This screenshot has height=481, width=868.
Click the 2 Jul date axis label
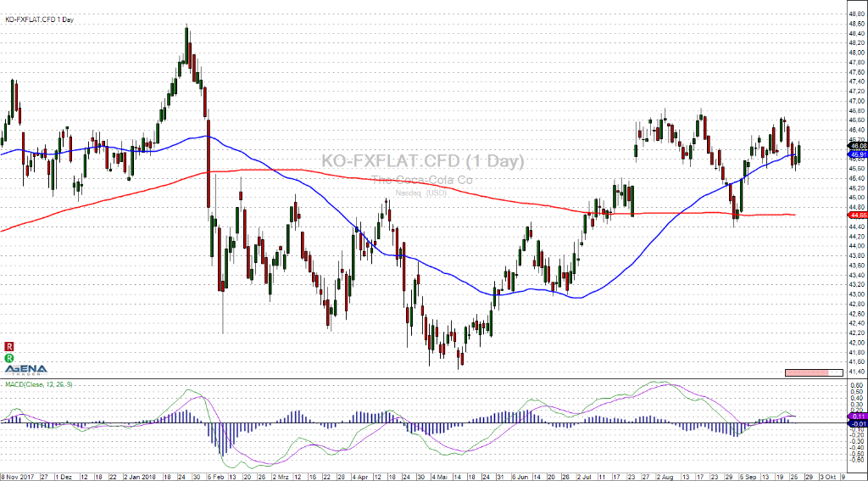585,477
